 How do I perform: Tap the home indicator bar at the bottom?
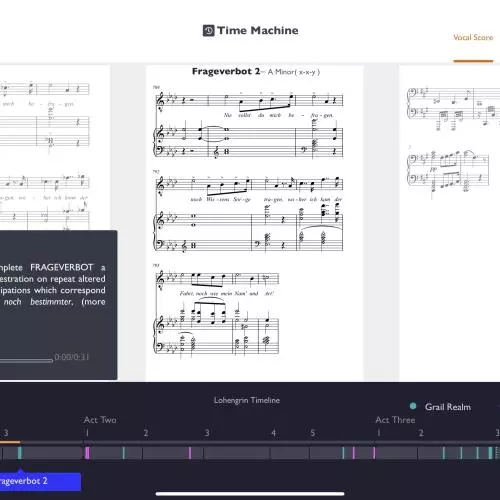[x=250, y=494]
